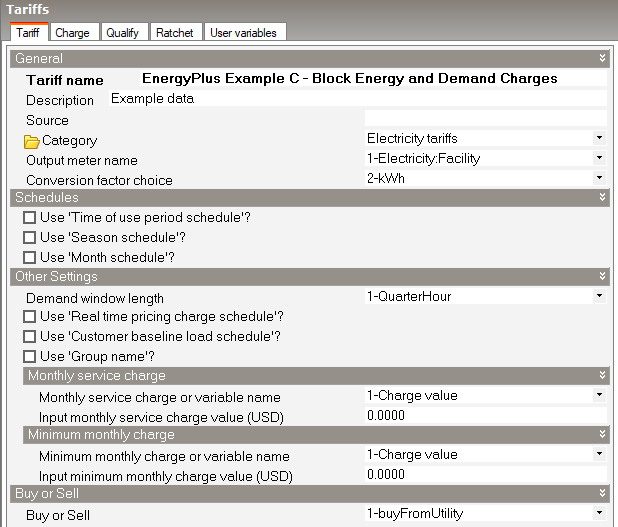Tick the 'Season schedule' checkbox
The image size is (618, 527).
pos(30,238)
